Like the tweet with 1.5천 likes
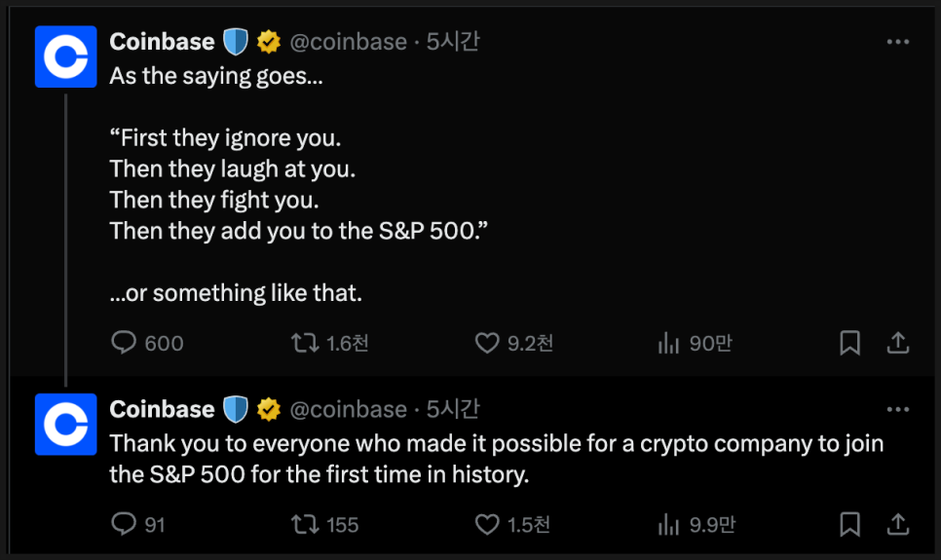Screen dimensions: 941x560 (x=512, y=524)
